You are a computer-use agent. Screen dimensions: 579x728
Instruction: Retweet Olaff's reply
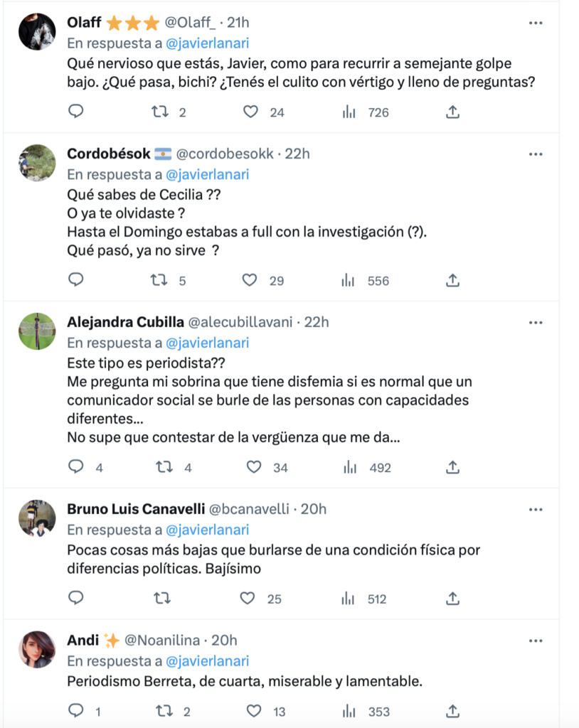160,112
